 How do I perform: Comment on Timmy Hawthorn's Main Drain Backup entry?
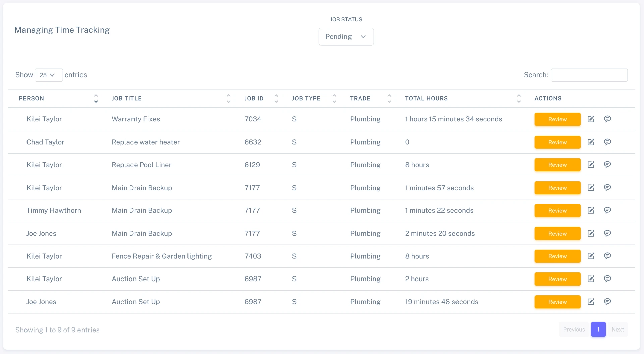click(607, 210)
